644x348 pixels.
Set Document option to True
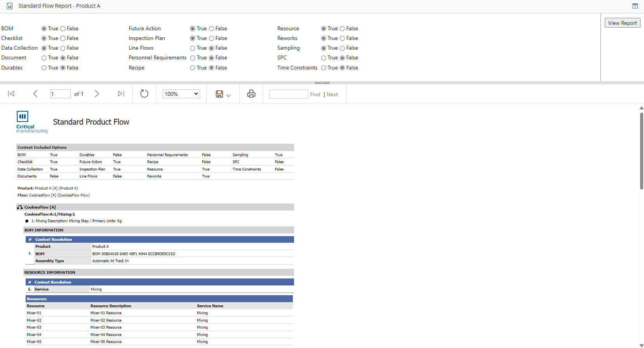pos(44,58)
